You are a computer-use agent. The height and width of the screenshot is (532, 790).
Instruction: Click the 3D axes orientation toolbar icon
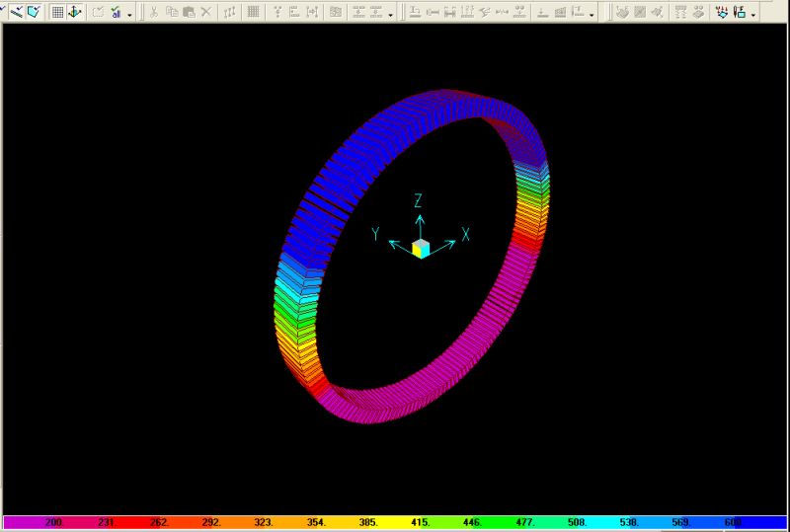tap(75, 12)
